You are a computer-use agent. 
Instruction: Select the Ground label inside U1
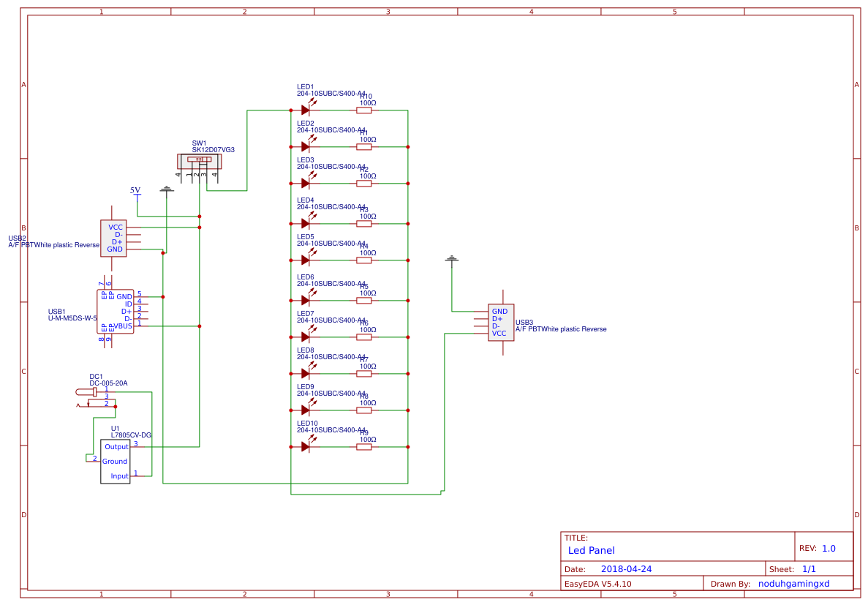(x=115, y=461)
